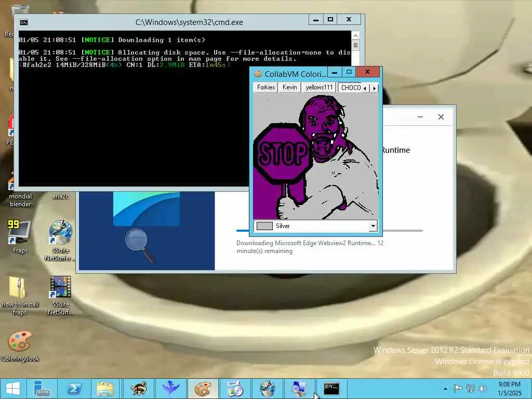
Task: Select the CHOCO tab
Action: [351, 87]
